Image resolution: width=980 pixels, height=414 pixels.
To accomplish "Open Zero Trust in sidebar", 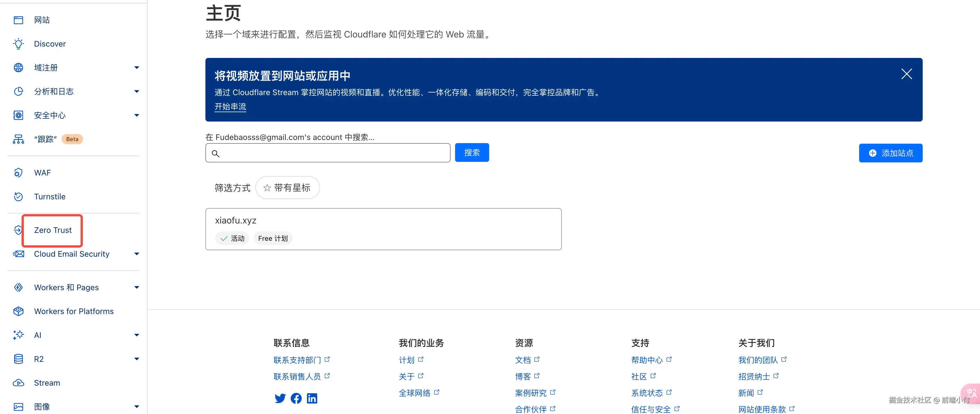I will (53, 230).
